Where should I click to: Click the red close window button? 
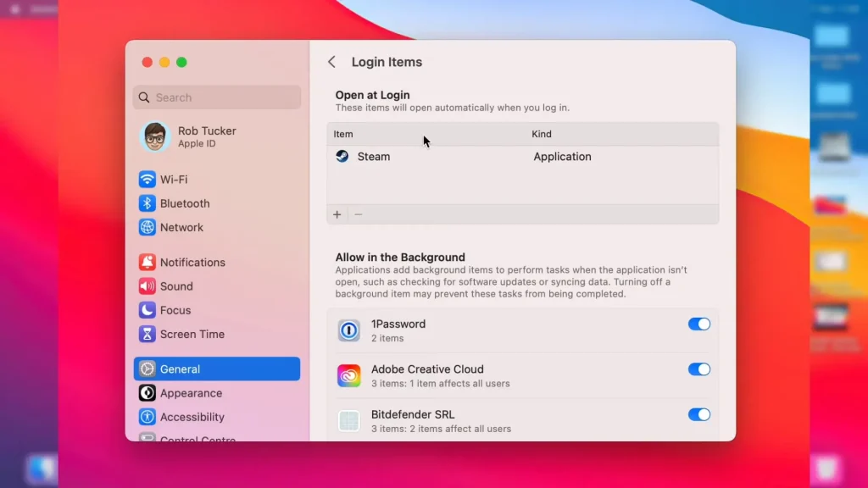147,62
